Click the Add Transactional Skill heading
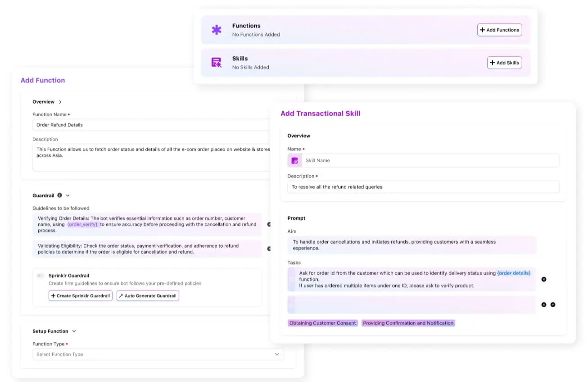The width and height of the screenshot is (588, 382). click(x=321, y=114)
